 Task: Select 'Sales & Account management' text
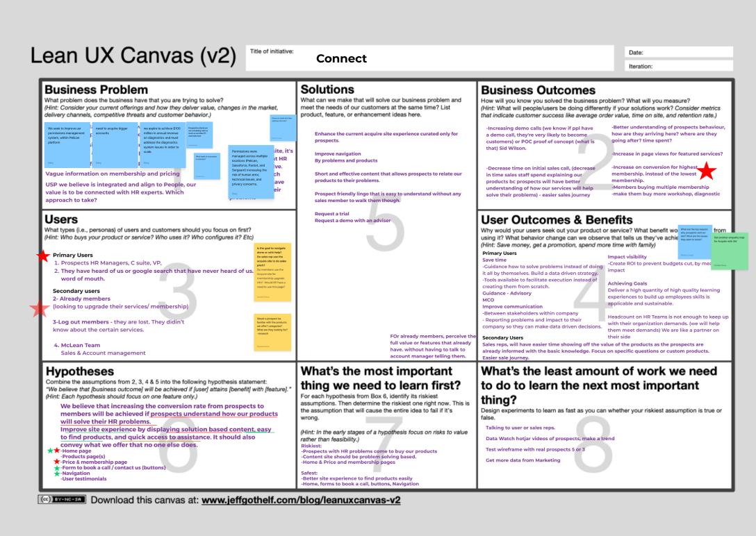click(x=103, y=353)
